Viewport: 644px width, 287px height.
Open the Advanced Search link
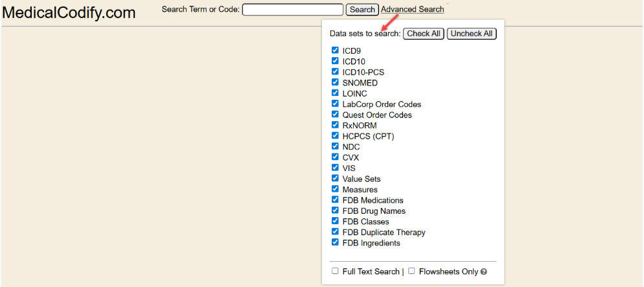413,10
